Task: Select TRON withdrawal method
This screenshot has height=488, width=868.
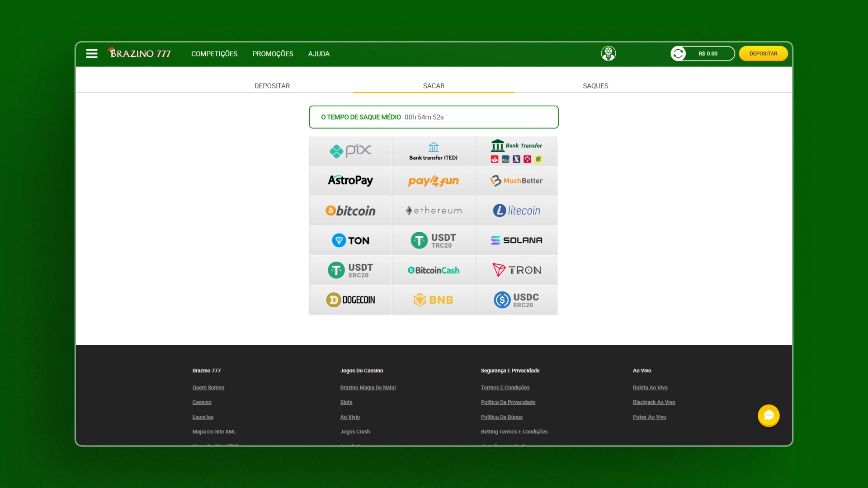Action: [516, 270]
